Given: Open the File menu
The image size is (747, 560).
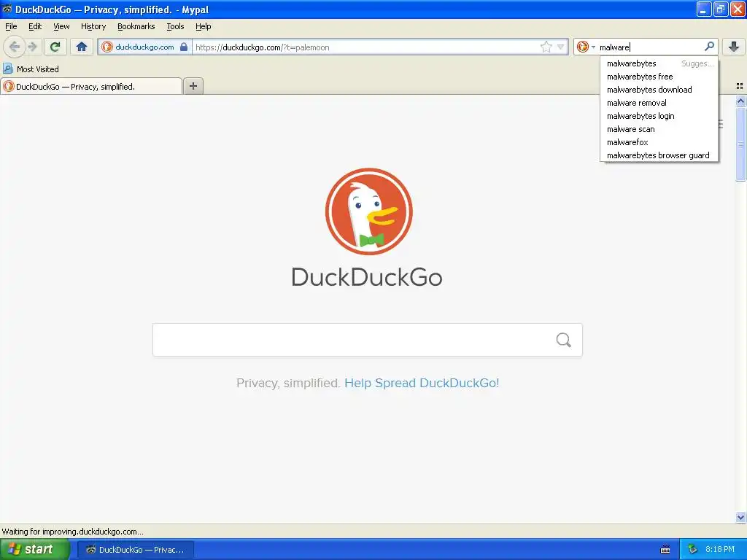Looking at the screenshot, I should coord(11,27).
